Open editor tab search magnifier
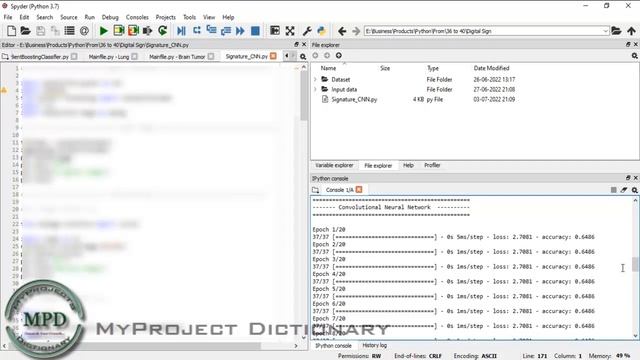This screenshot has height=360, width=640. pyautogui.click(x=303, y=57)
